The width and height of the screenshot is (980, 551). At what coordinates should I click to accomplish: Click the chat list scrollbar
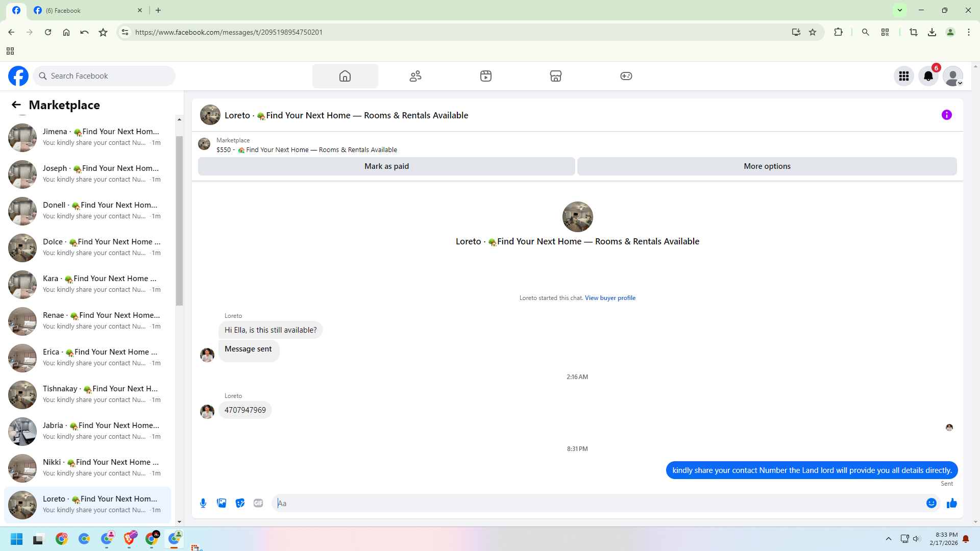click(179, 220)
